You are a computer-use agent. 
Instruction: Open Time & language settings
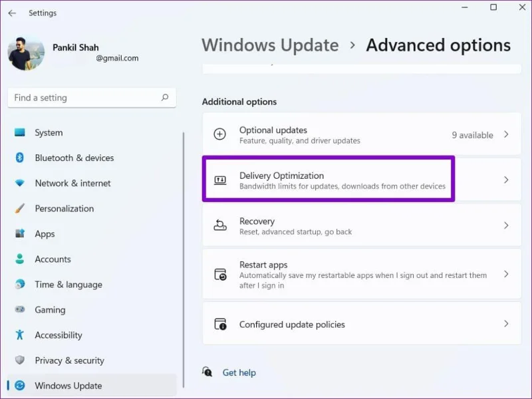pyautogui.click(x=68, y=285)
